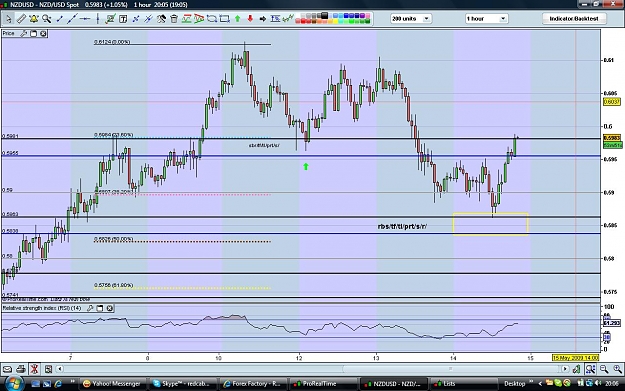The image size is (625, 391).
Task: Pick the black color swatch
Action: coord(324,16)
